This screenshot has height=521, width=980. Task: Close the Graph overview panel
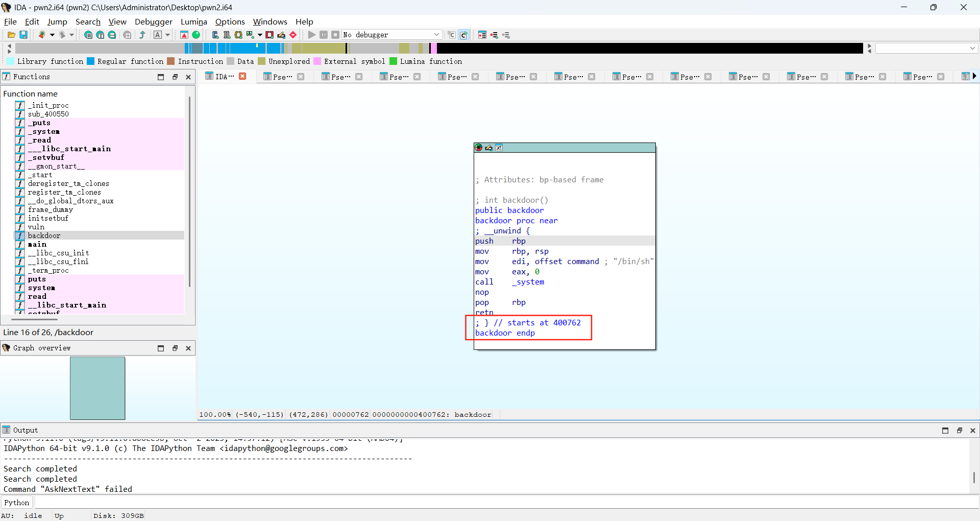[x=188, y=348]
